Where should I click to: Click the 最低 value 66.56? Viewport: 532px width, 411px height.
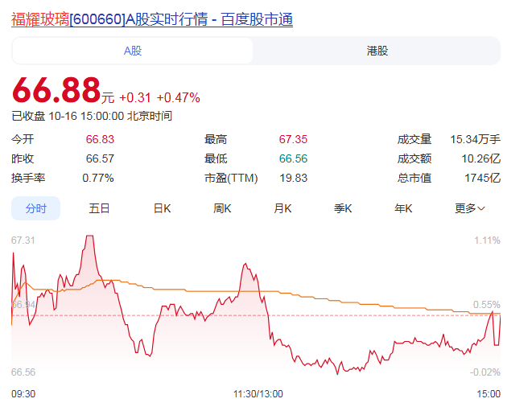[293, 158]
